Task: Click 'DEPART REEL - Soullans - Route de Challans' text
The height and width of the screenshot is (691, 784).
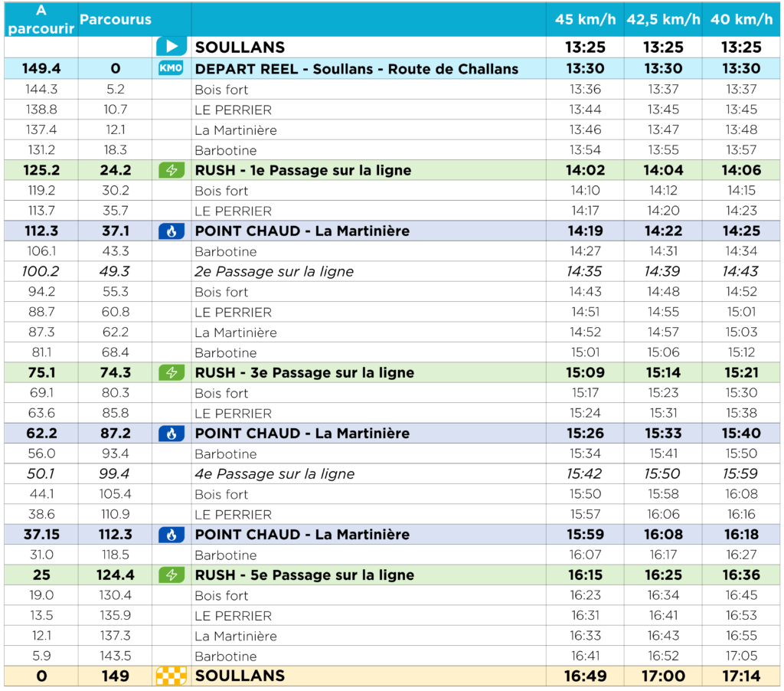Action: tap(357, 69)
